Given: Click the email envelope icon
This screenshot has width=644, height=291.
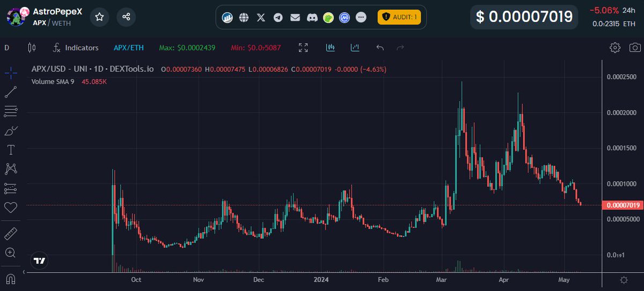Looking at the screenshot, I should 295,17.
